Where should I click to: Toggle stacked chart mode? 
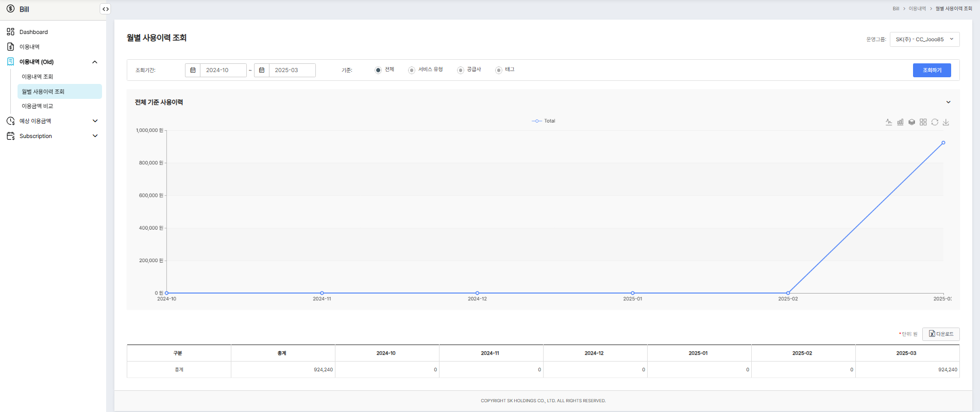(911, 122)
